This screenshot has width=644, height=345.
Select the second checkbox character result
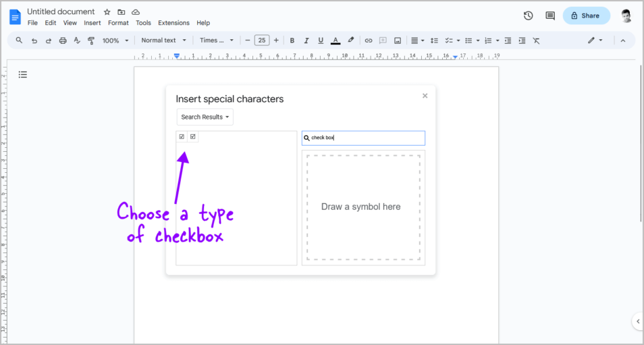pyautogui.click(x=192, y=137)
